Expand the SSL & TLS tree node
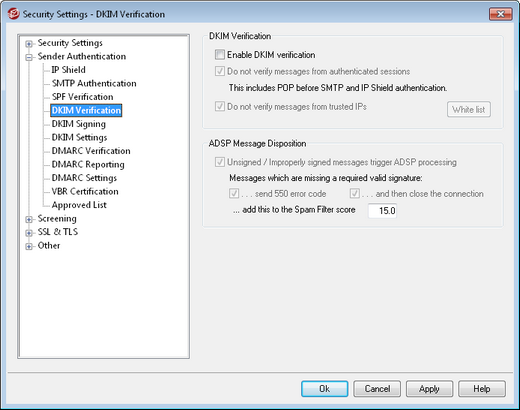The height and width of the screenshot is (410, 520). point(29,233)
